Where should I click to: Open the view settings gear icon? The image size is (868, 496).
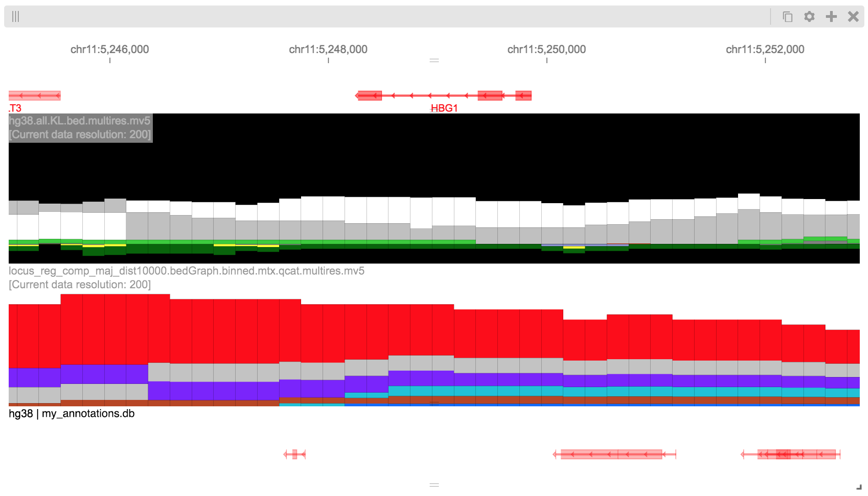[x=809, y=16]
